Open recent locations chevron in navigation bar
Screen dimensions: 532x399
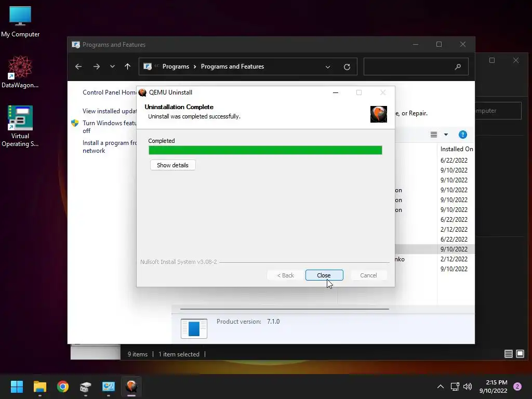112,66
